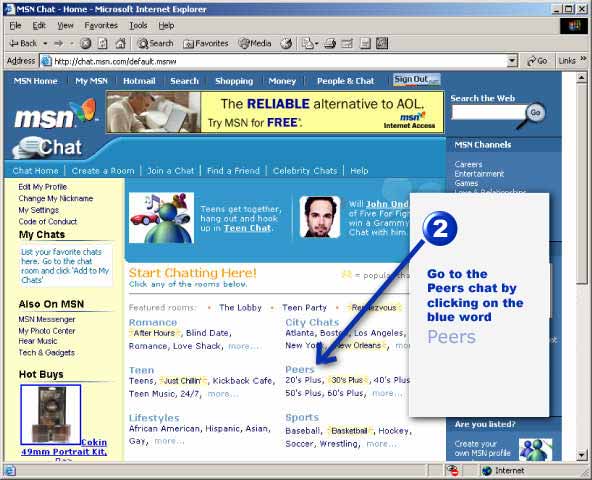Join the 30's Plus chat room
592x480 pixels.
[x=347, y=380]
